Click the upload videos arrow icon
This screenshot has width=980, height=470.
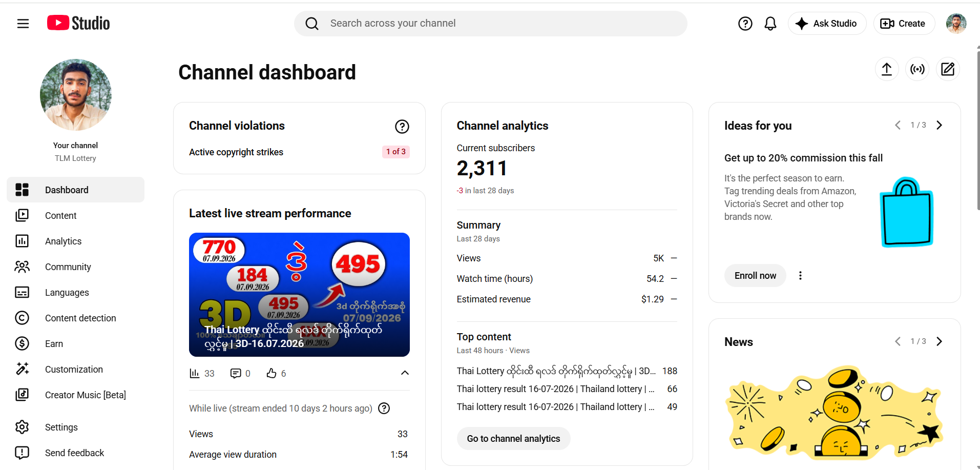pos(887,69)
